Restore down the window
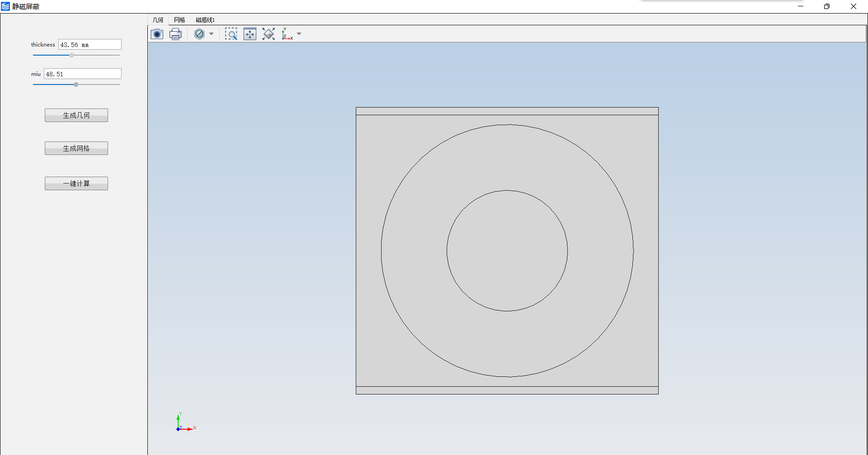This screenshot has width=868, height=455. (827, 6)
